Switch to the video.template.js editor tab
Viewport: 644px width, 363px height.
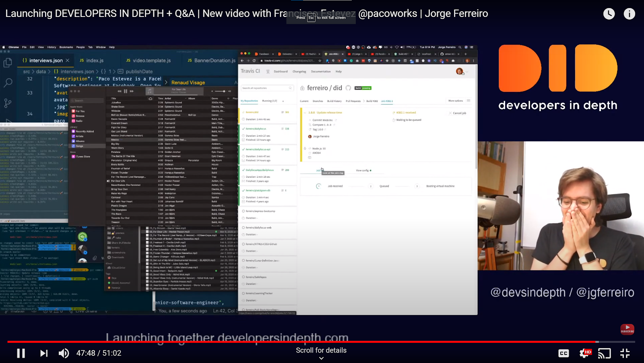149,60
